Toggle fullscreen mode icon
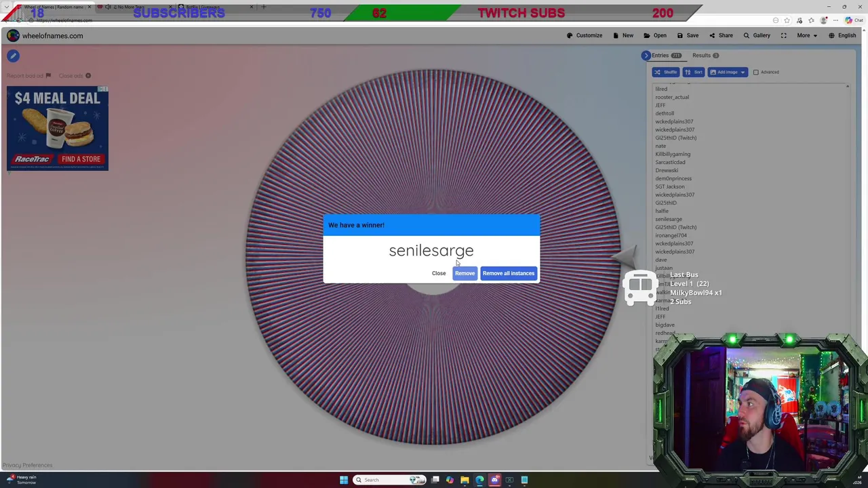Screen dimensions: 868x488 click(x=783, y=36)
